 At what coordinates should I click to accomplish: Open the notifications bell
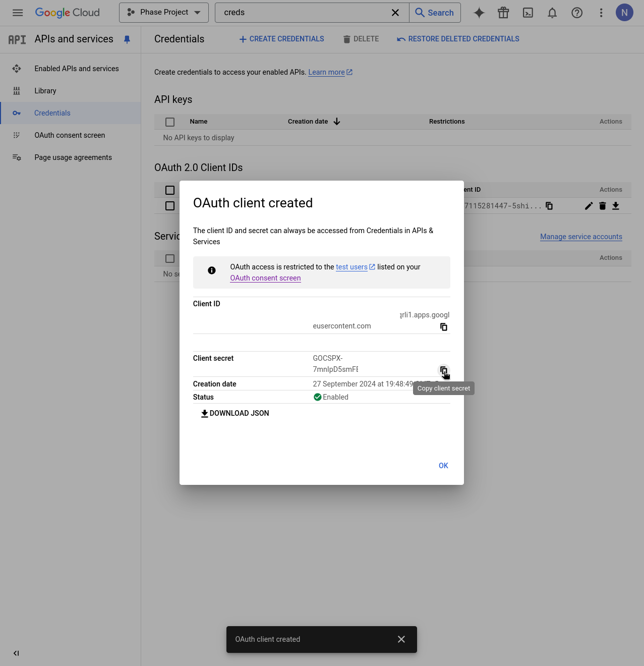pos(552,13)
